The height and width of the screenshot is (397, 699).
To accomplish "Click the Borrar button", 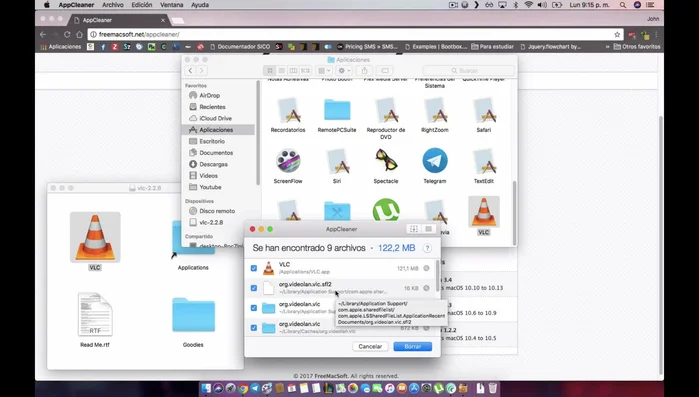I will tap(412, 346).
